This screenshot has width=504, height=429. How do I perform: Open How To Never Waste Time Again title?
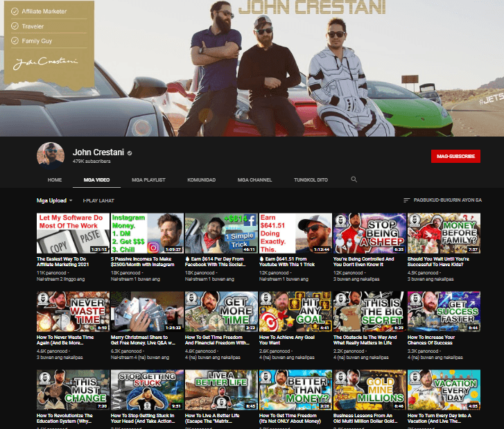(x=65, y=340)
